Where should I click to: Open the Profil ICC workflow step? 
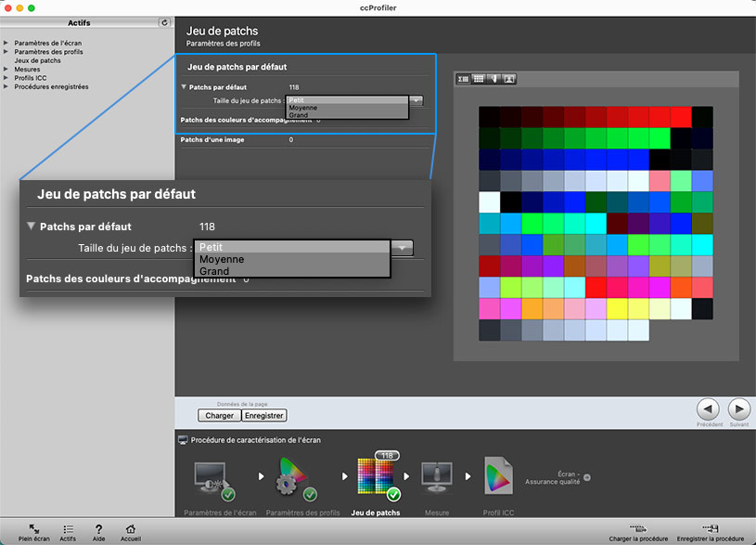[498, 476]
